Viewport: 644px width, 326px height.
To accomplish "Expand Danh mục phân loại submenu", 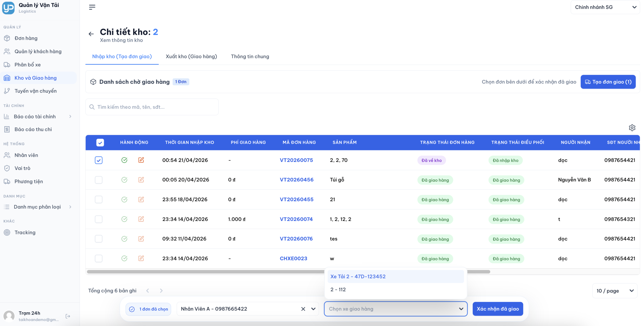I will click(x=38, y=207).
